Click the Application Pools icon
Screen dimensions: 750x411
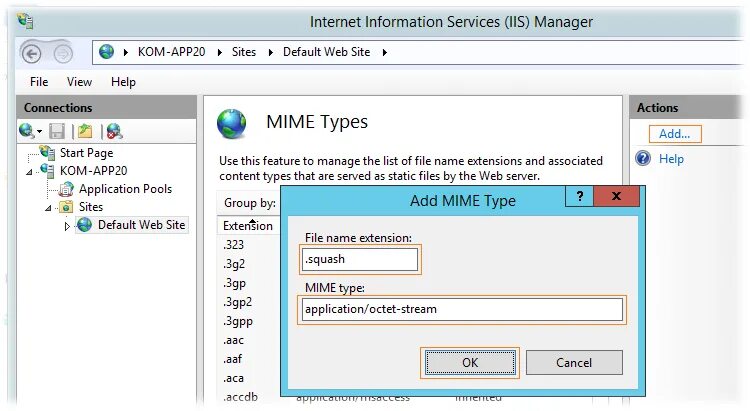[66, 189]
